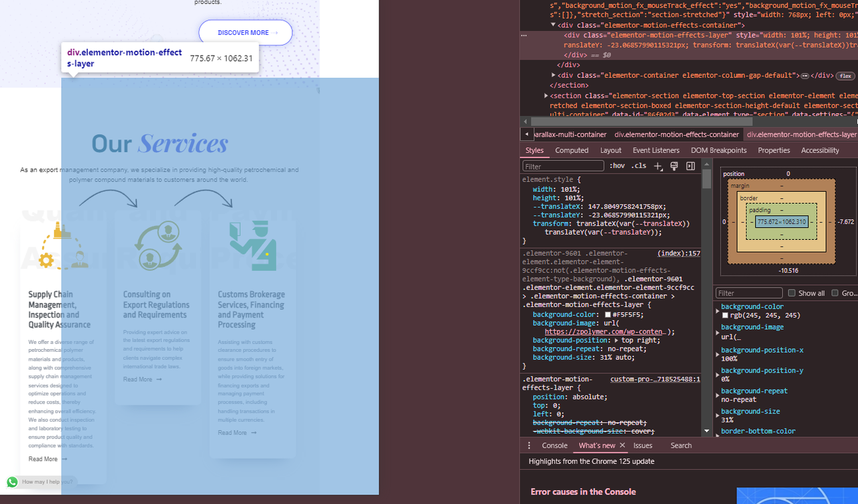This screenshot has width=858, height=504.
Task: Open color picker for #F5F5F5 swatch
Action: point(608,315)
